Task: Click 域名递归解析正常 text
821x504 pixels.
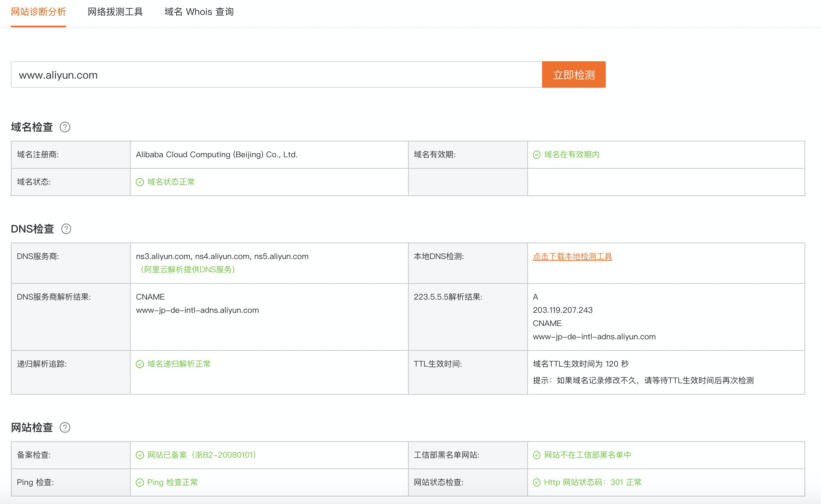Action: [x=179, y=364]
